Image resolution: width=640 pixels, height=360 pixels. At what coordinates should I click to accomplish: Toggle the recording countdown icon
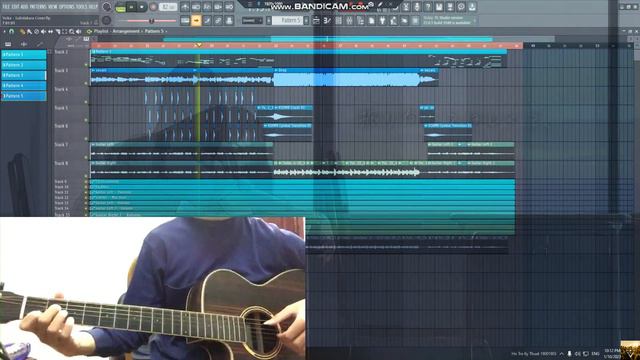pos(207,7)
